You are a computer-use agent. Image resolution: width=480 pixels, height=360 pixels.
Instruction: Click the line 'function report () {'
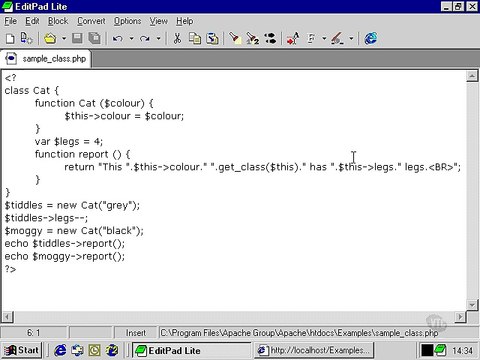[82, 154]
